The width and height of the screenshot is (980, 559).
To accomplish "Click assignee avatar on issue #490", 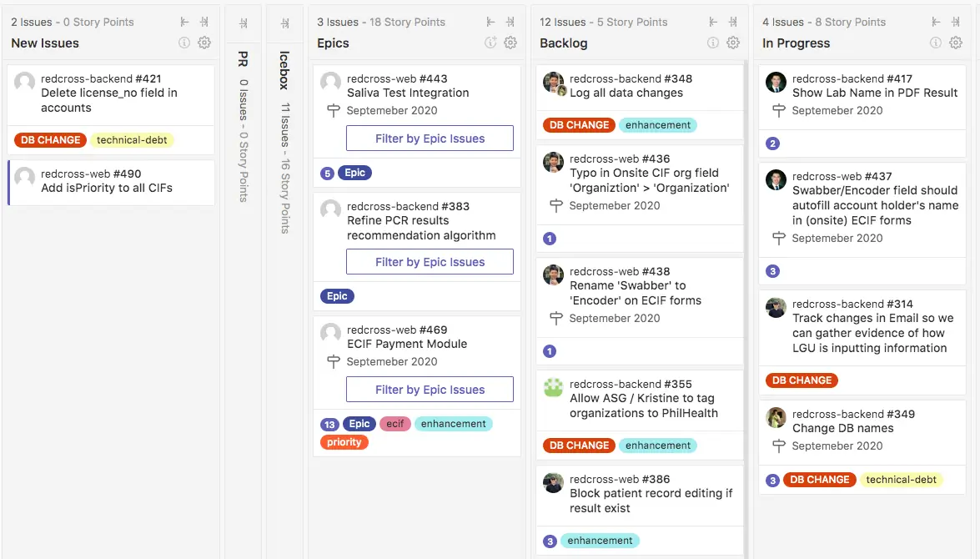I will (x=24, y=177).
